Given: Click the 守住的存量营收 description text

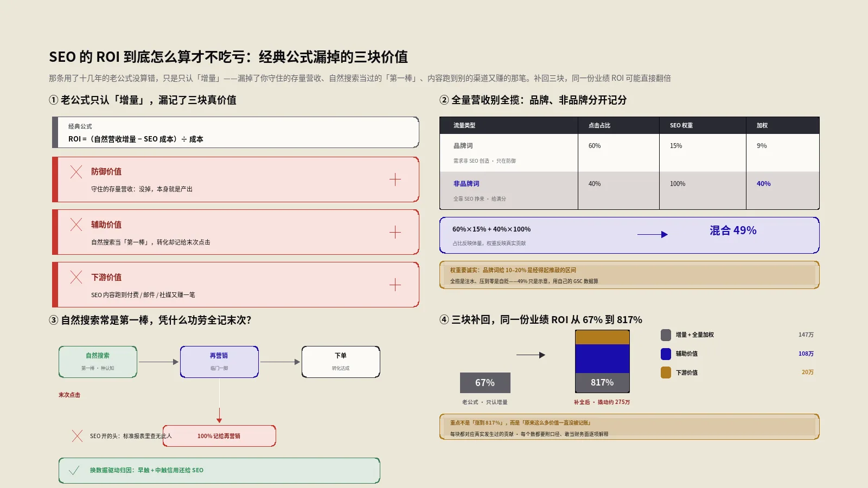Looking at the screenshot, I should pyautogui.click(x=142, y=189).
